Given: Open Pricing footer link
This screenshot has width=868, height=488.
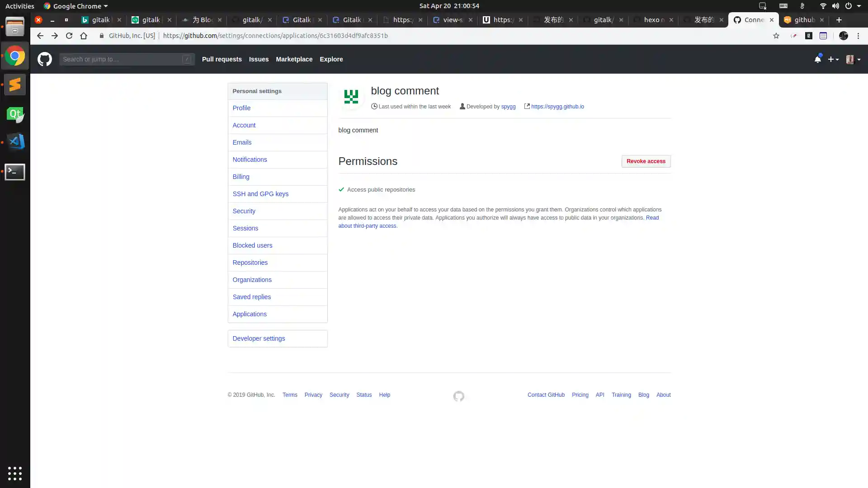Looking at the screenshot, I should (580, 395).
